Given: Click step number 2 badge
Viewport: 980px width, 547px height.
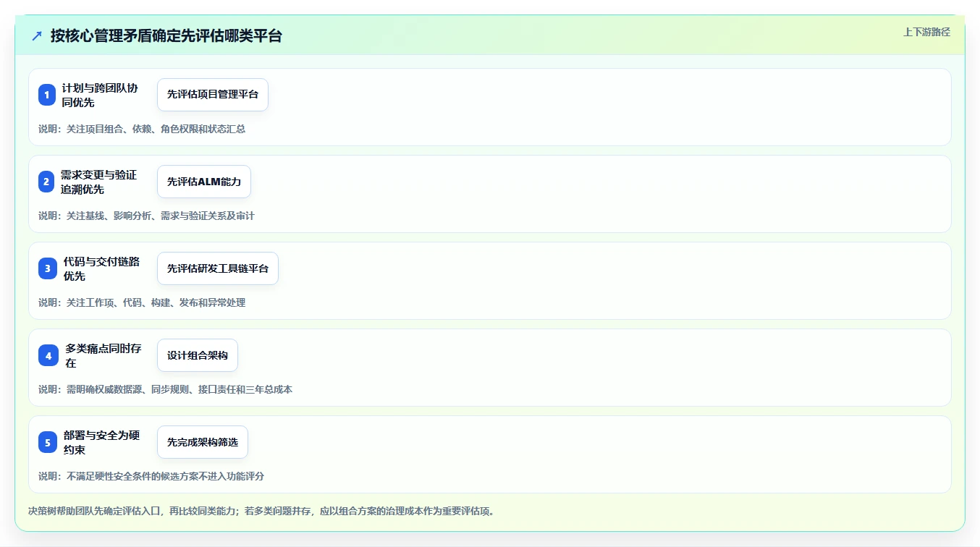Looking at the screenshot, I should (x=47, y=182).
